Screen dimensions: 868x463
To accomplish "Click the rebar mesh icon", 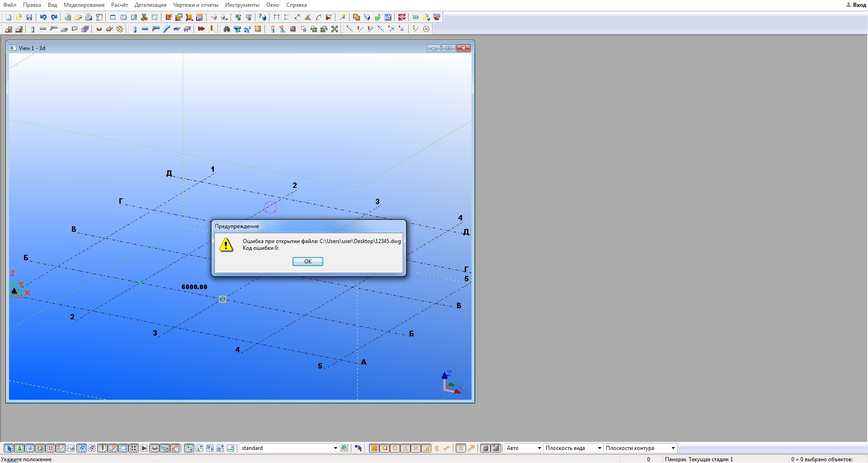I will [x=120, y=29].
